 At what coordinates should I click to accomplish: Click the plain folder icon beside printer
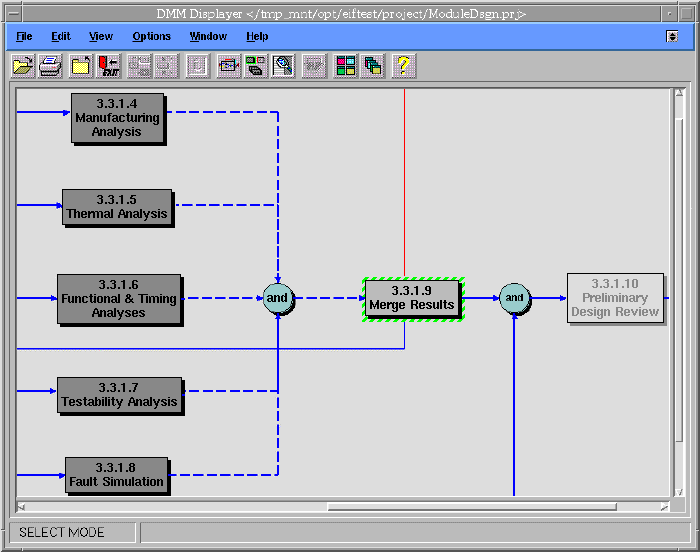click(80, 67)
